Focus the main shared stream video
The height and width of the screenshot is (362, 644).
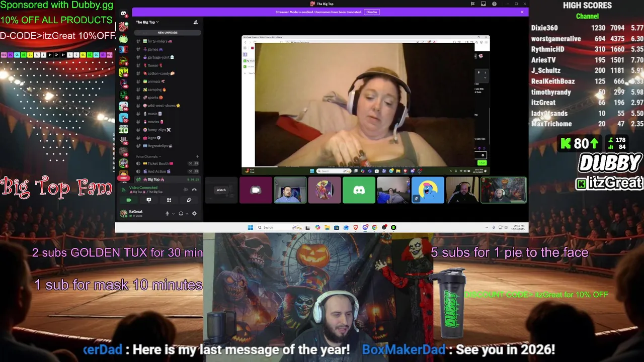click(365, 105)
